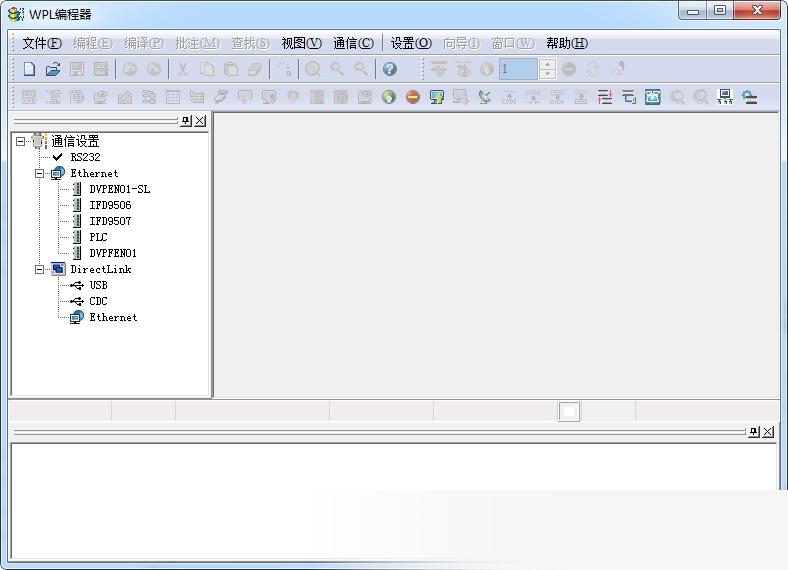Pin the bottom output panel
The width and height of the screenshot is (788, 570).
click(754, 432)
